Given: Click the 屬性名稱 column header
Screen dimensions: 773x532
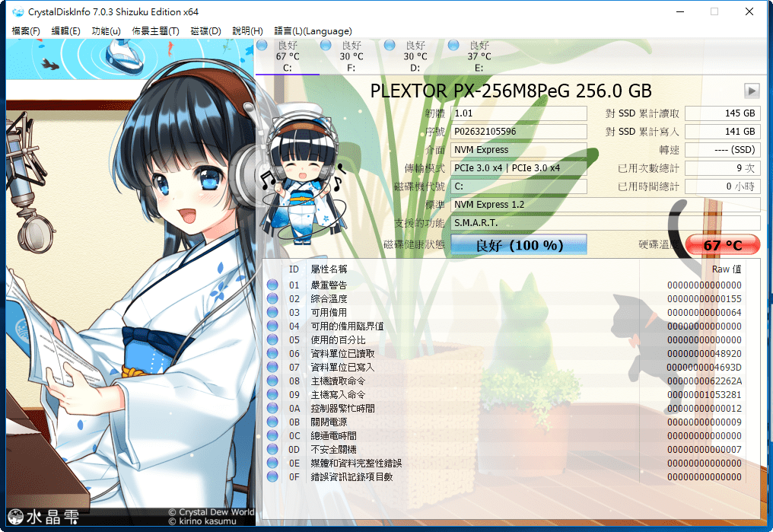Looking at the screenshot, I should click(329, 269).
